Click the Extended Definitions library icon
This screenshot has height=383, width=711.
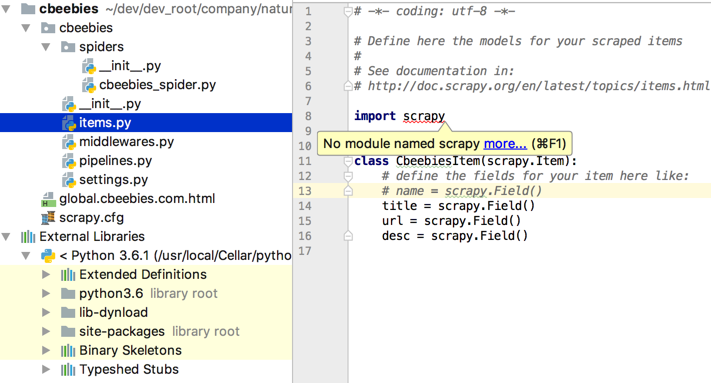[x=68, y=275]
